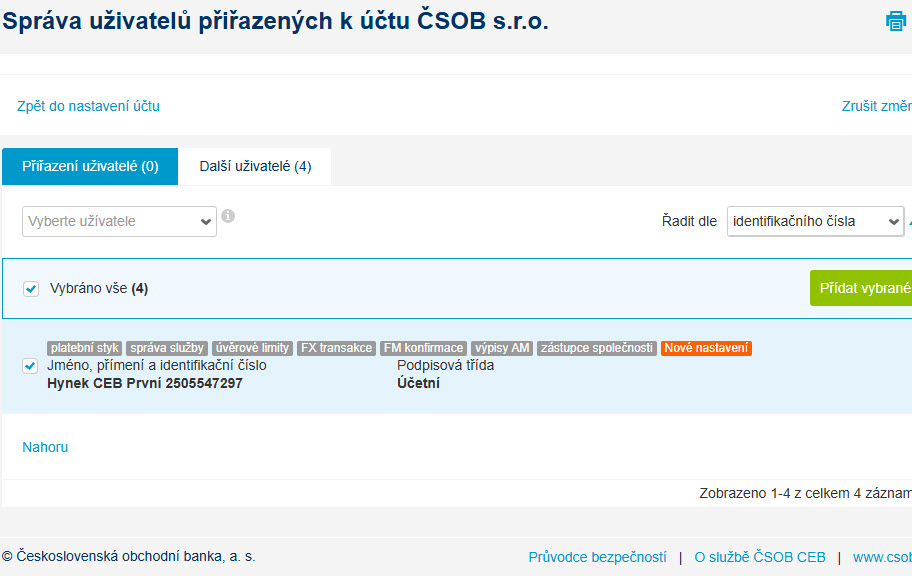Screen dimensions: 912x576
Task: Switch to 'Přiřazení uživatelé (0)' tab
Action: [90, 166]
